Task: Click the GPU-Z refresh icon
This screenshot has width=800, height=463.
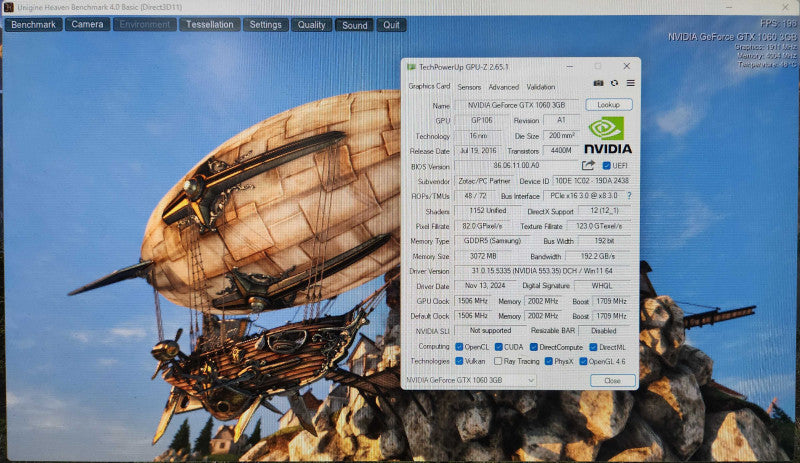Action: pyautogui.click(x=614, y=83)
